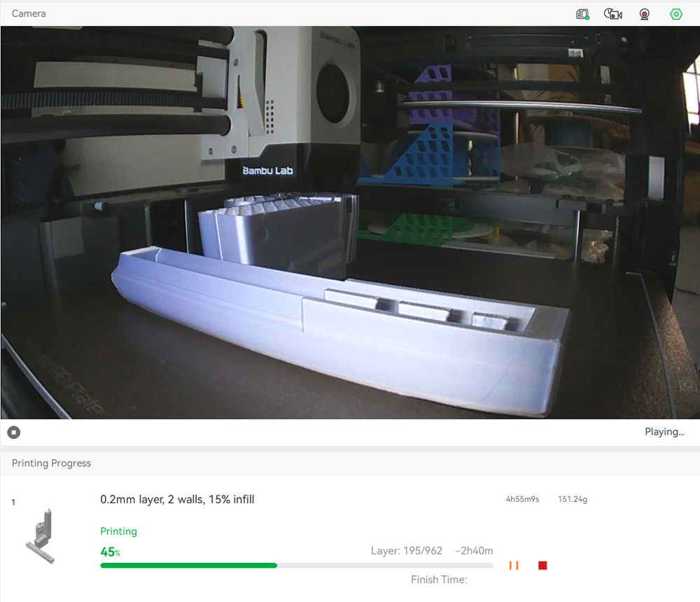Click the 'Finish Time:' label

point(439,580)
